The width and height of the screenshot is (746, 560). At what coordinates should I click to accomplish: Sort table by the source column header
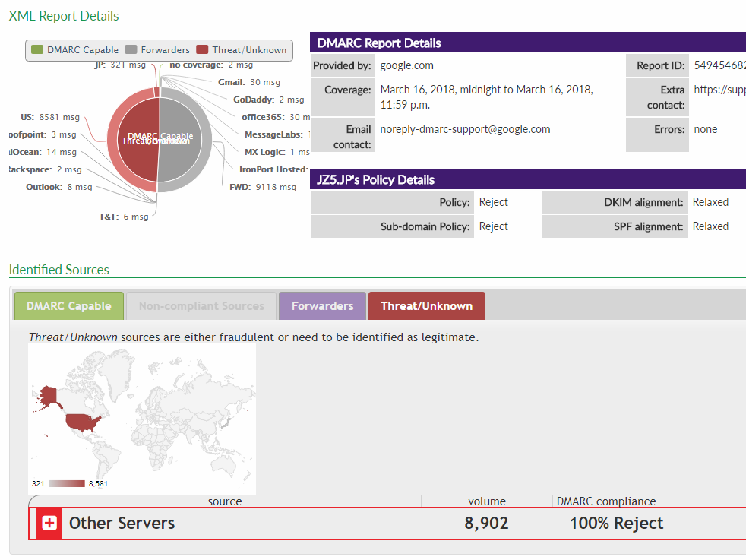point(225,501)
